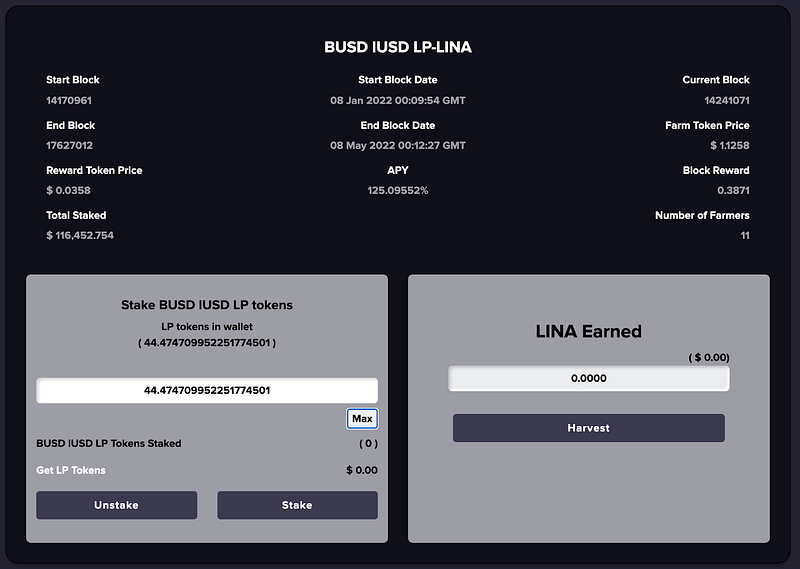Click the staked count ( 0 )
This screenshot has width=800, height=569.
(368, 443)
